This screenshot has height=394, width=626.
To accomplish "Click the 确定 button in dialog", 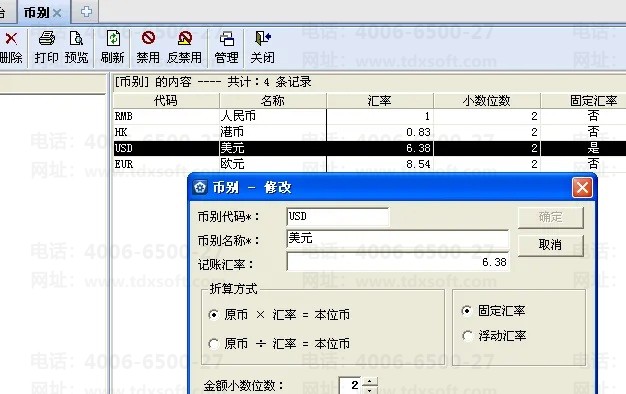I will (x=551, y=217).
